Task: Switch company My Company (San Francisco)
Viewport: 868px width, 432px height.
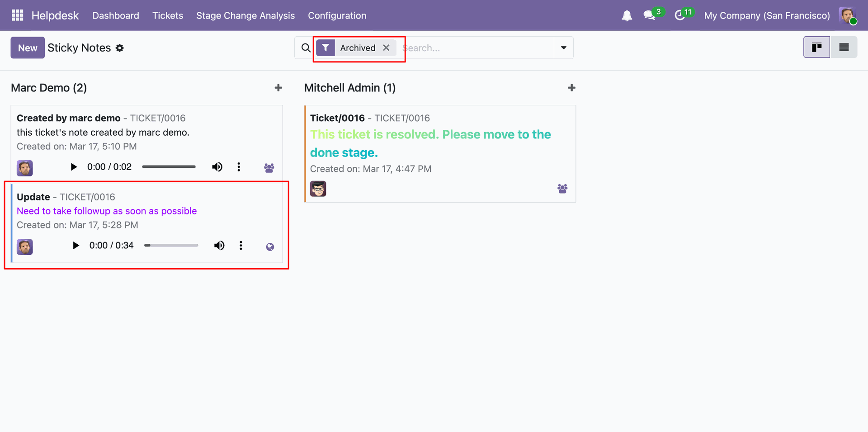Action: pos(767,15)
